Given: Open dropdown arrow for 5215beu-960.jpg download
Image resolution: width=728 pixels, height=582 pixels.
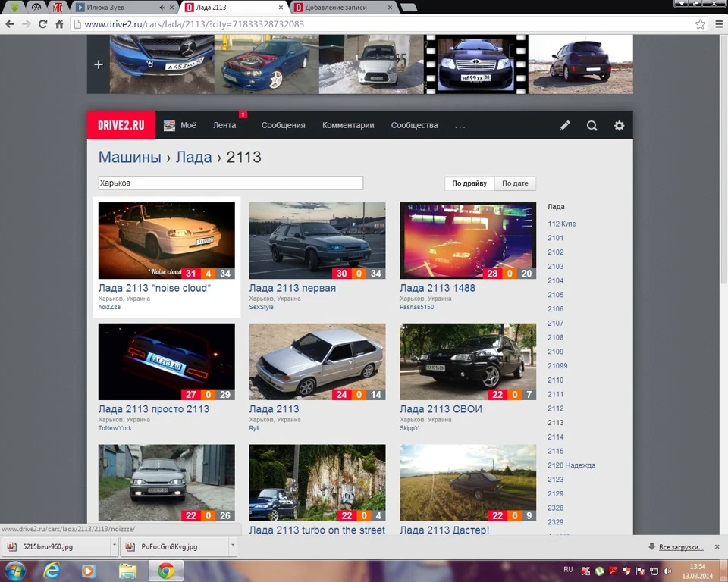Looking at the screenshot, I should 115,546.
